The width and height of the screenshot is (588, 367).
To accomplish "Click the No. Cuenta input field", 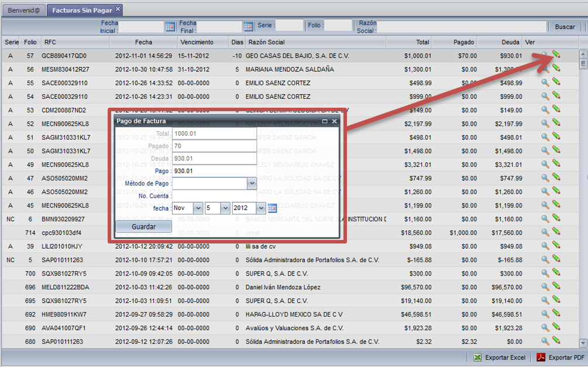I will coord(214,195).
